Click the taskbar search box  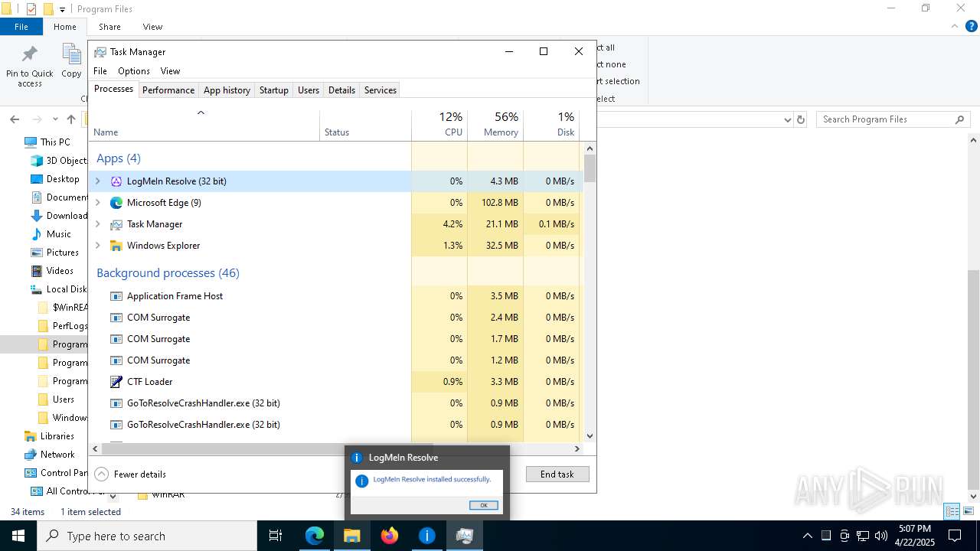(x=147, y=536)
